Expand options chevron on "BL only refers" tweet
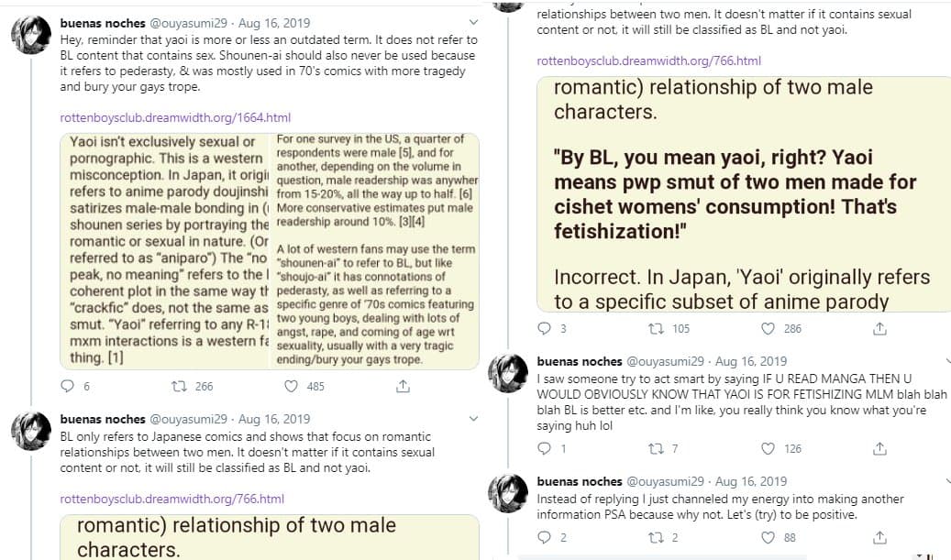951x560 pixels. click(x=473, y=420)
